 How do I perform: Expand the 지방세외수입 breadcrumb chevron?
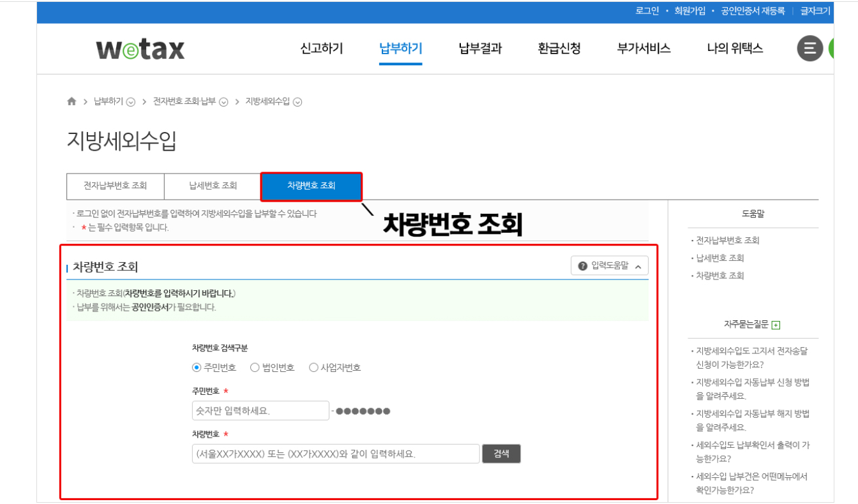tap(297, 102)
